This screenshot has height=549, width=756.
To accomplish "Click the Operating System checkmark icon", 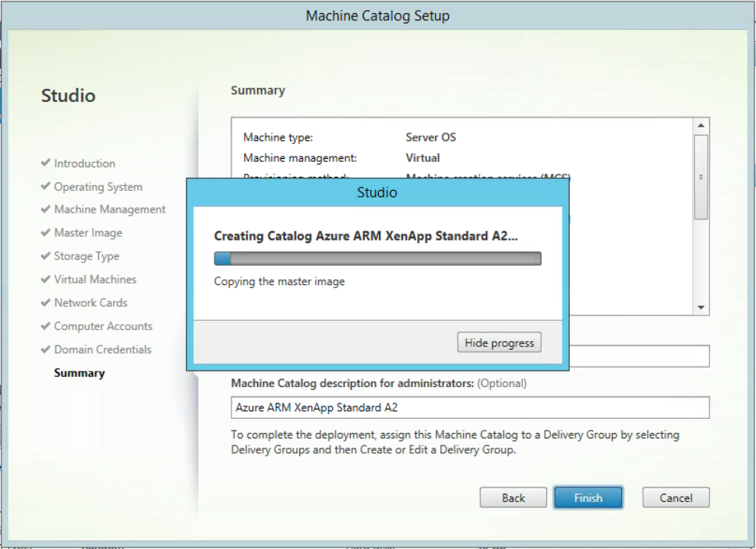I will click(x=46, y=186).
